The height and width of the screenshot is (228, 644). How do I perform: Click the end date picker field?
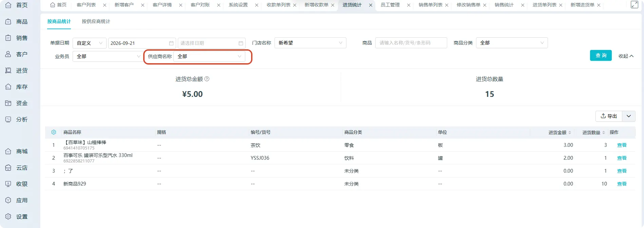pos(211,43)
